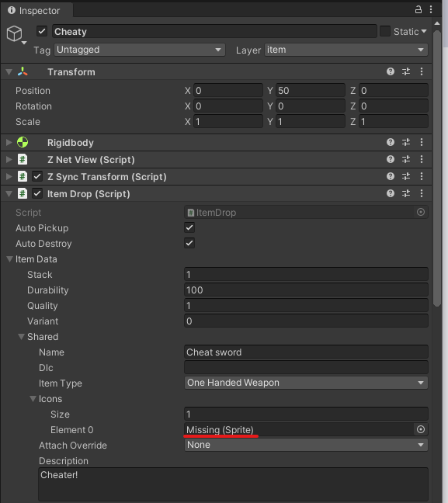Open the Static flags dropdown arrow
This screenshot has width=448, height=503.
[x=424, y=31]
